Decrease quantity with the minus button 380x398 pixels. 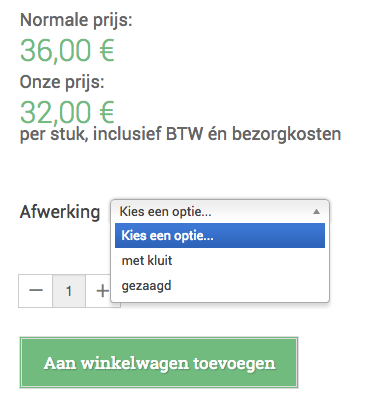(36, 291)
